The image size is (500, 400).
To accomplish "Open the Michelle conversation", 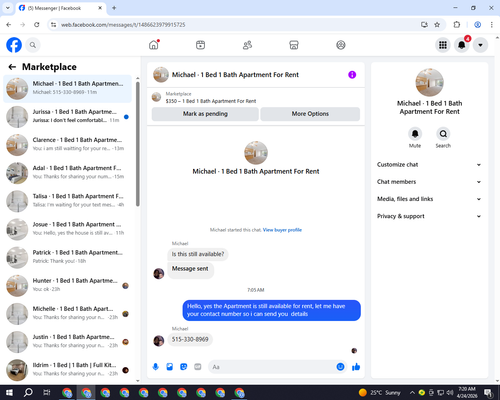I will tap(67, 314).
